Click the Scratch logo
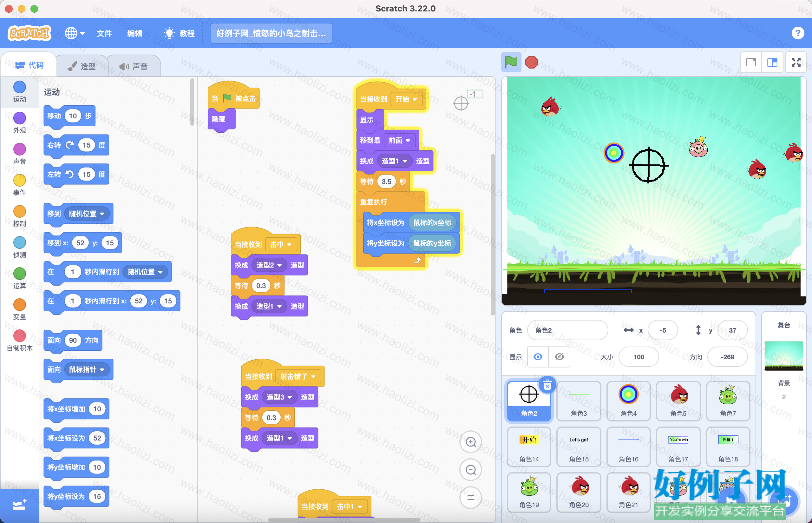 click(x=29, y=33)
